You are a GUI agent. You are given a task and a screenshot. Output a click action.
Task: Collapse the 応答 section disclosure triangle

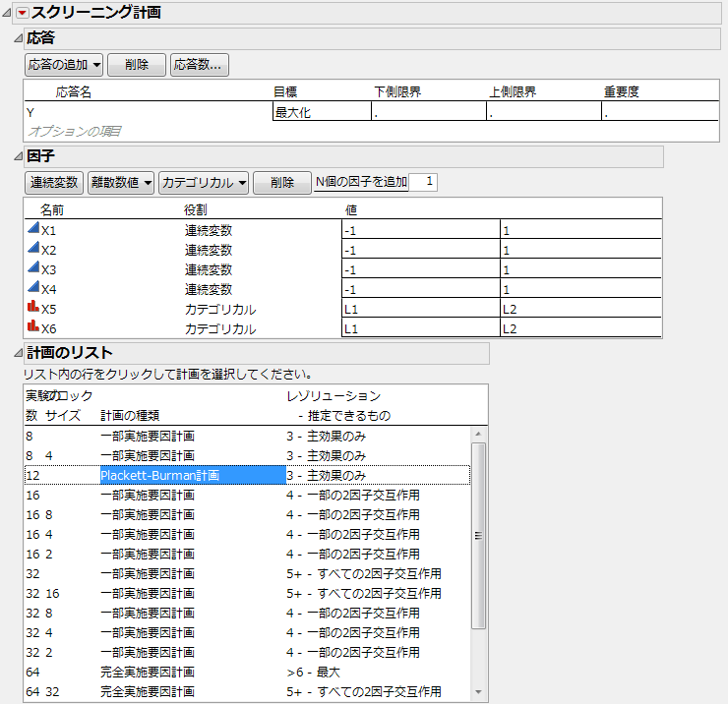16,38
